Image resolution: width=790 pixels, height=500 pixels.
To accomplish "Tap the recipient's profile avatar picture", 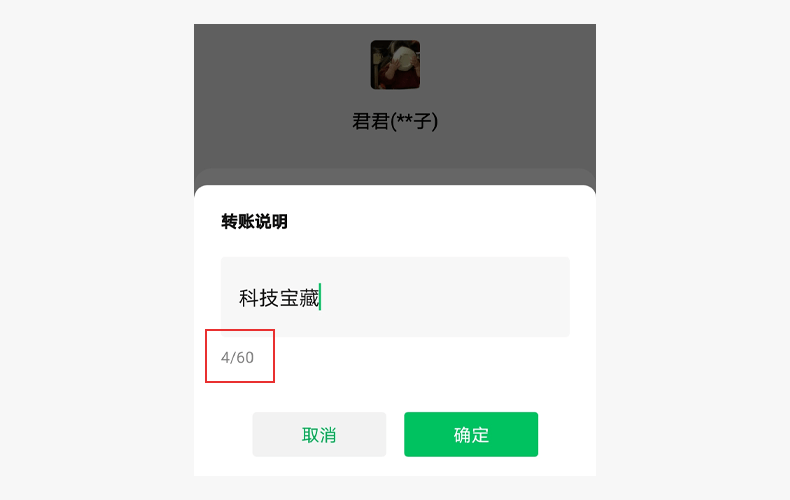I will tap(395, 65).
